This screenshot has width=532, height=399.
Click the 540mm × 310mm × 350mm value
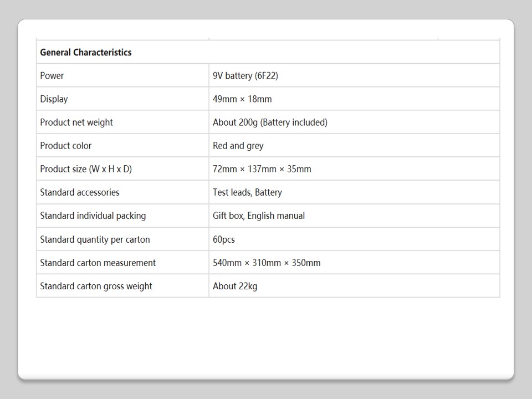click(267, 263)
